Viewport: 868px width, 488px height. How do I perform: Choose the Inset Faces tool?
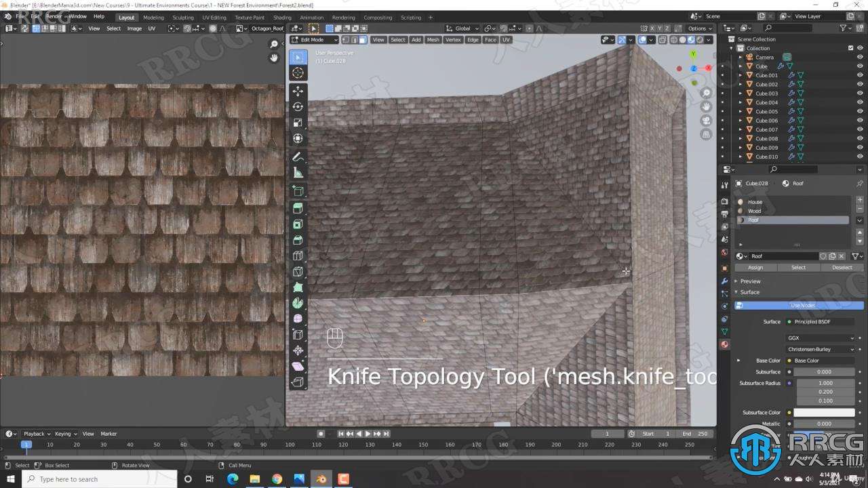[x=298, y=224]
